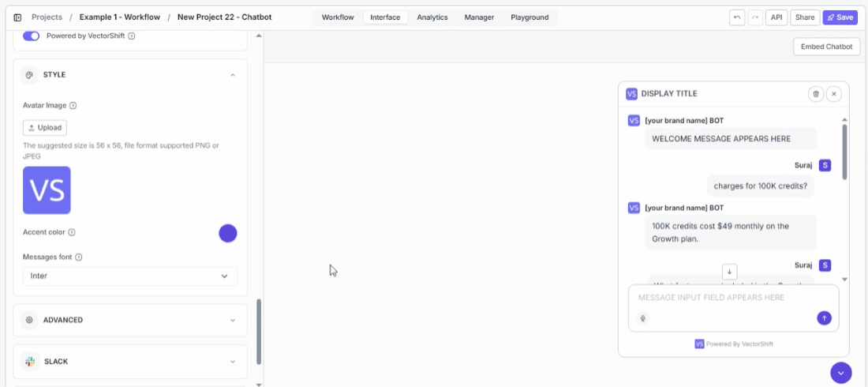This screenshot has width=868, height=387.
Task: Click left panel scroll-up arrow
Action: pyautogui.click(x=259, y=36)
